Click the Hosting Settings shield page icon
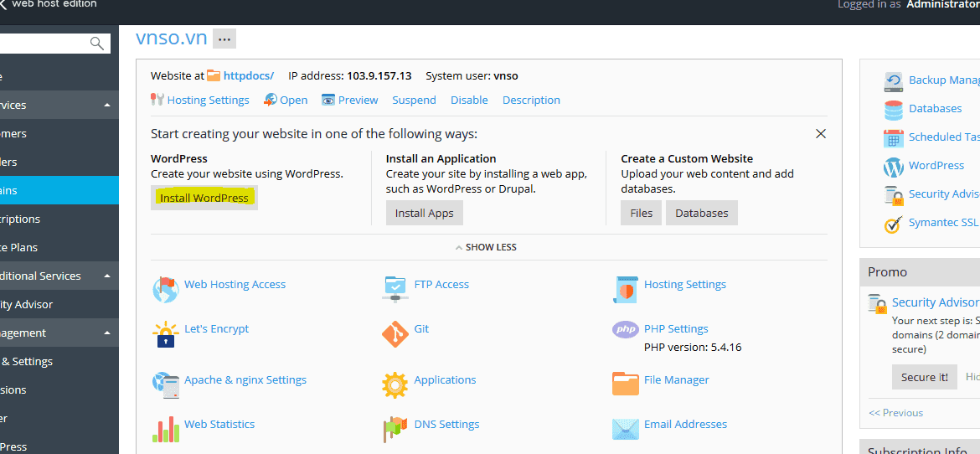Screen dimensions: 980x454 [625, 290]
